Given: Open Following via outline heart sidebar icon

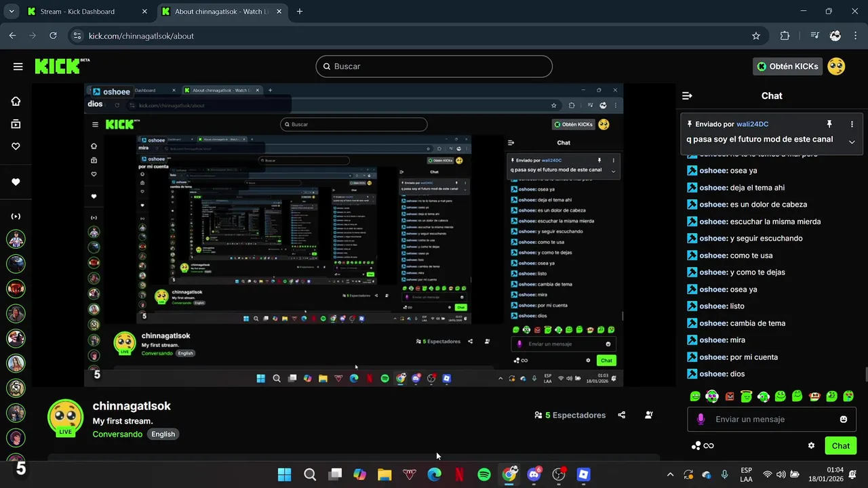Looking at the screenshot, I should (16, 146).
